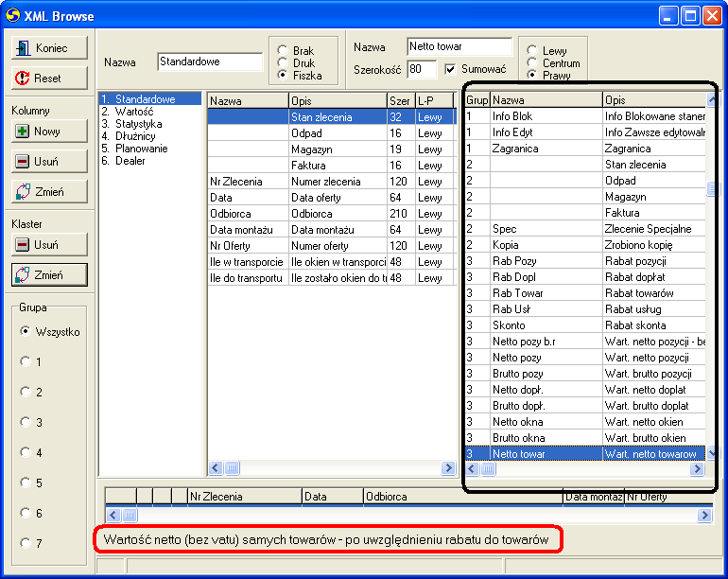Click middle table scrollbar right arrow
Image resolution: width=728 pixels, height=579 pixels.
[448, 468]
